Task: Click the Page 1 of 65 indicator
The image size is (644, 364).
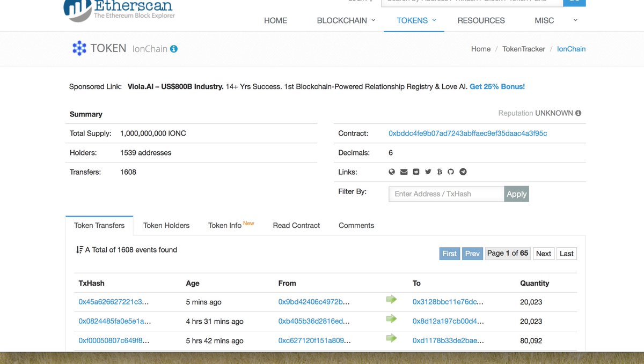Action: click(508, 254)
